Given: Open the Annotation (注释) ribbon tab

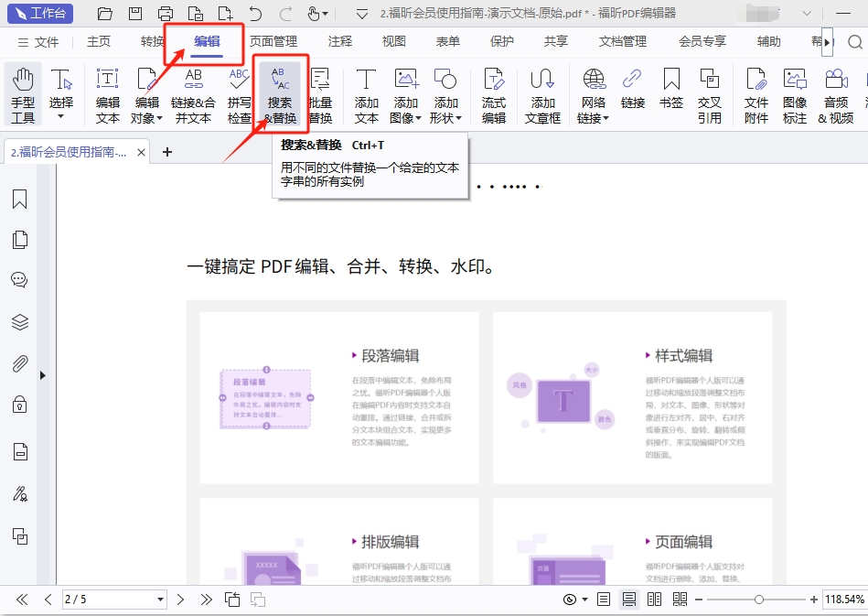Looking at the screenshot, I should click(x=340, y=41).
